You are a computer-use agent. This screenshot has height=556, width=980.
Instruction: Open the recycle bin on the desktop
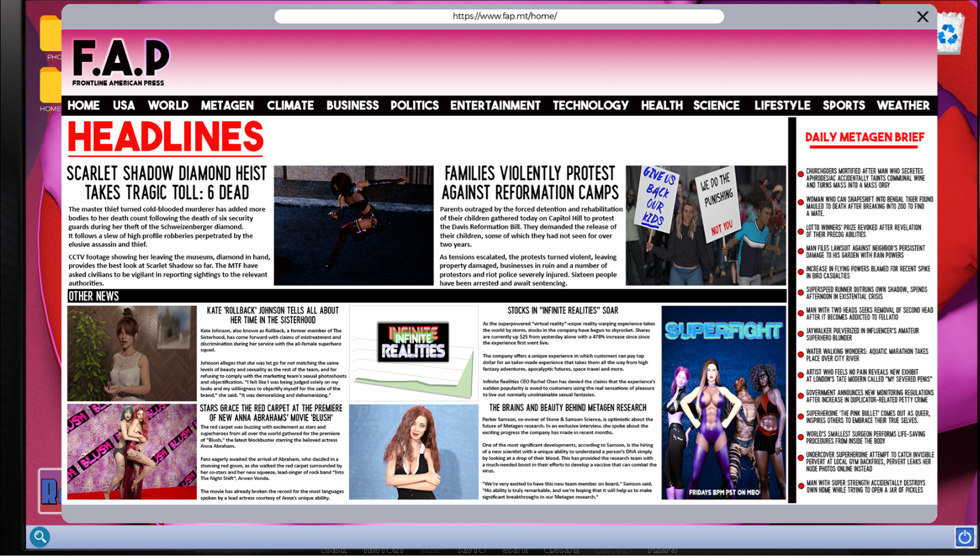pyautogui.click(x=950, y=33)
